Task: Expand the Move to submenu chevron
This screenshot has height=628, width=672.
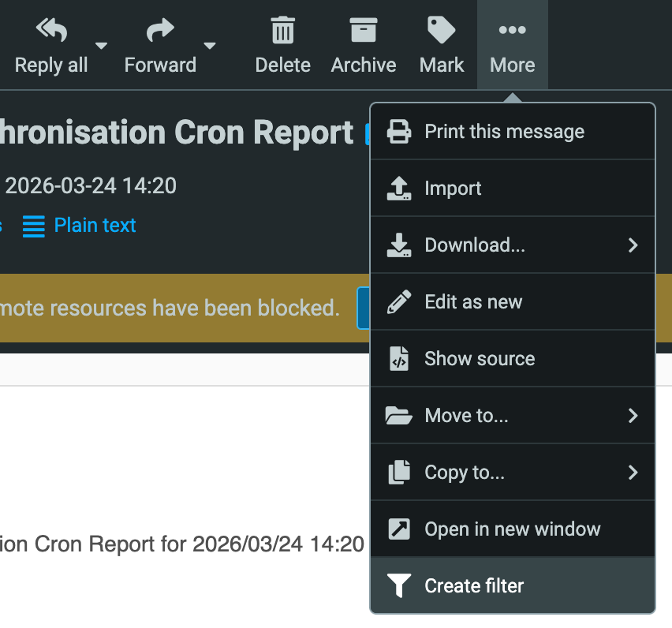Action: click(633, 416)
